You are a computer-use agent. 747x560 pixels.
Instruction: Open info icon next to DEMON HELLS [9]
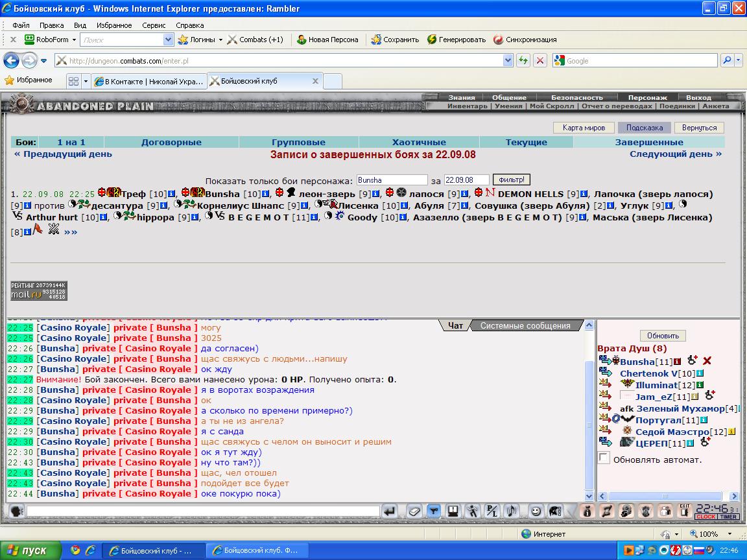tap(584, 194)
